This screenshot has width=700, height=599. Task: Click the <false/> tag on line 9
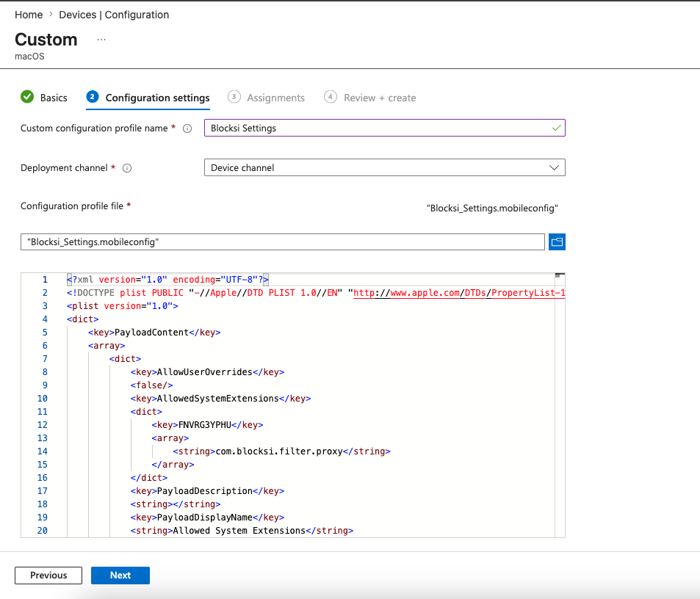151,385
